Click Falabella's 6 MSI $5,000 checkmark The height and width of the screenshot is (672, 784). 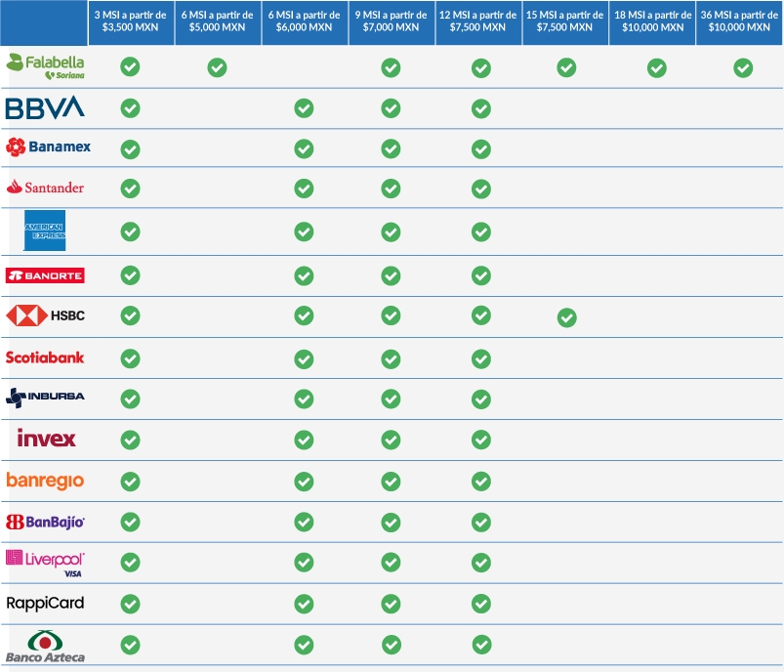click(x=217, y=67)
